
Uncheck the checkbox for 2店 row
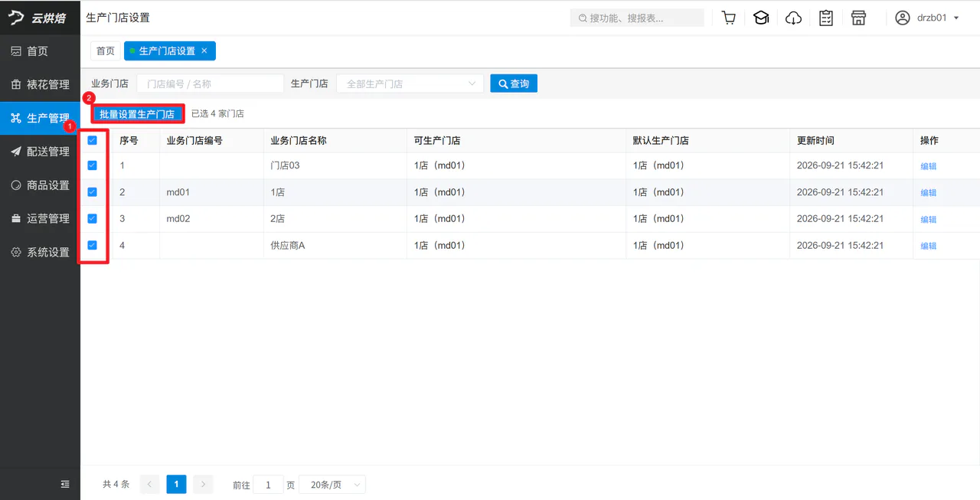point(92,218)
